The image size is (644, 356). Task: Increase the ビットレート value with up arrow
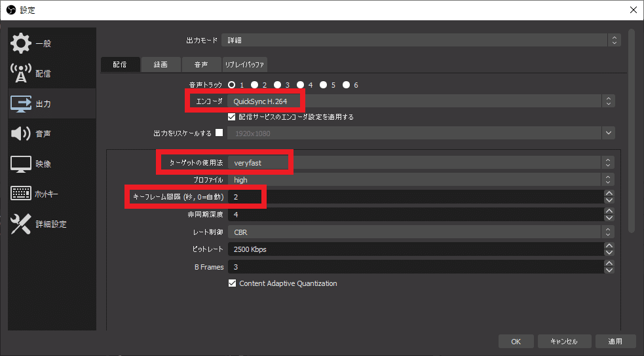[609, 245]
